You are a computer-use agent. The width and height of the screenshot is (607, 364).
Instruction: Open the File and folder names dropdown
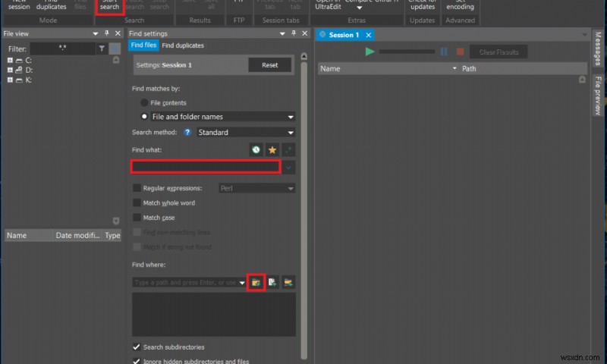(291, 117)
